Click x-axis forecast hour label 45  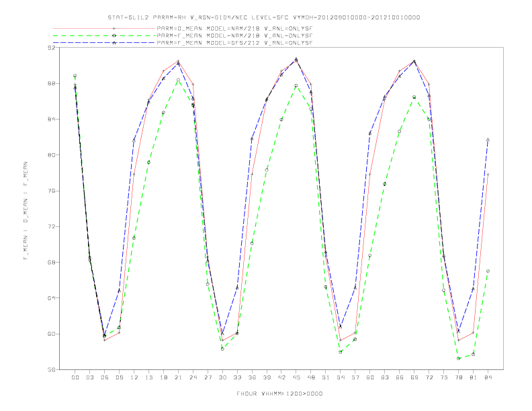pyautogui.click(x=296, y=377)
